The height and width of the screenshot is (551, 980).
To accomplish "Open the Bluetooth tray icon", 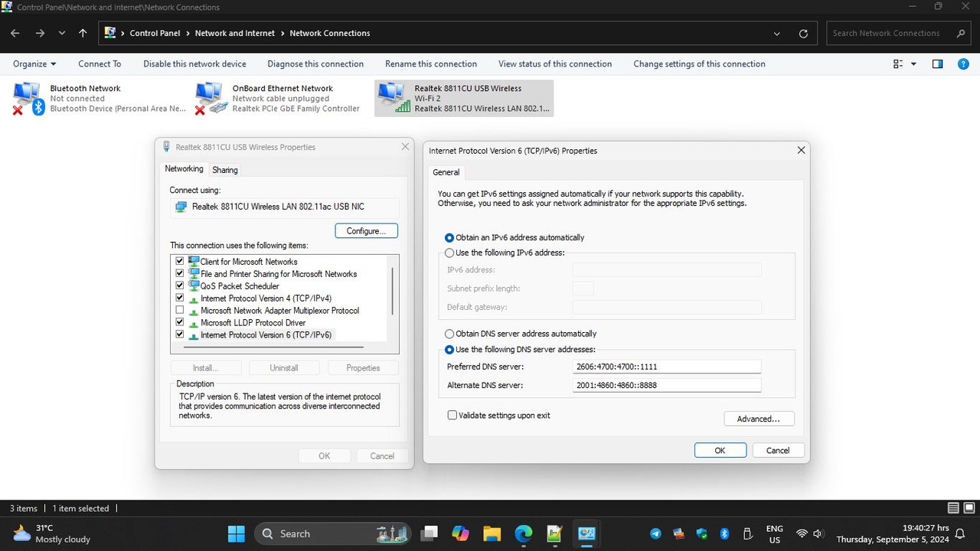I will tap(724, 533).
